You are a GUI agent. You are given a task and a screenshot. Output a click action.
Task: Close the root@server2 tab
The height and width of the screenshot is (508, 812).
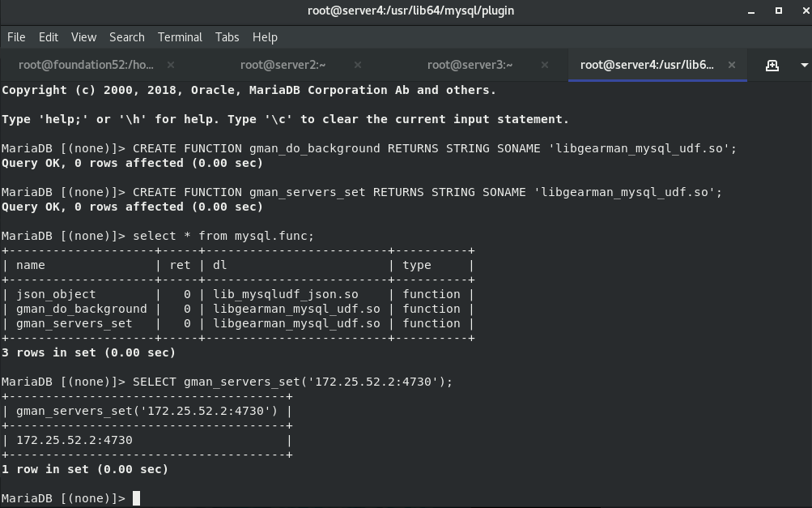coord(357,65)
